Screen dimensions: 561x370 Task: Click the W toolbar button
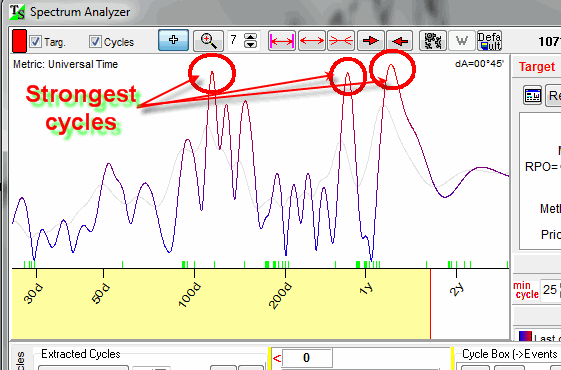coord(462,40)
